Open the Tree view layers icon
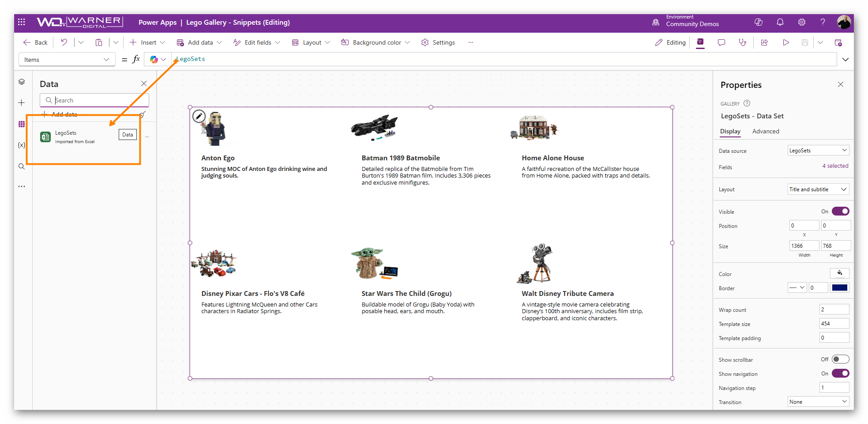 click(22, 82)
